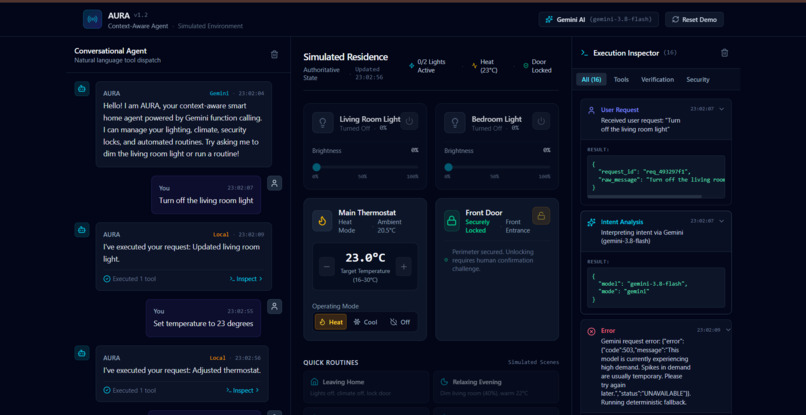
Task: Click the Reset Demo button
Action: 694,20
